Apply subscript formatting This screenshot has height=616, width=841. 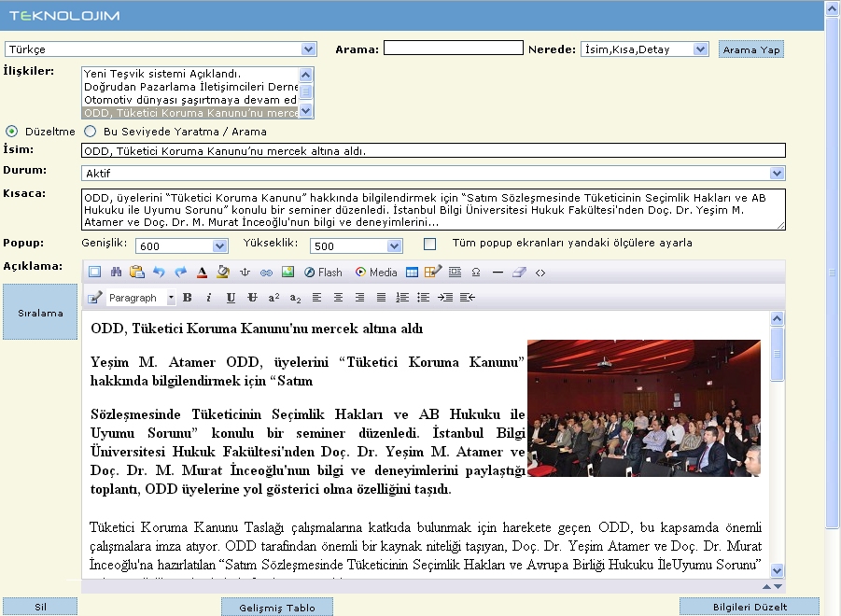tap(295, 298)
